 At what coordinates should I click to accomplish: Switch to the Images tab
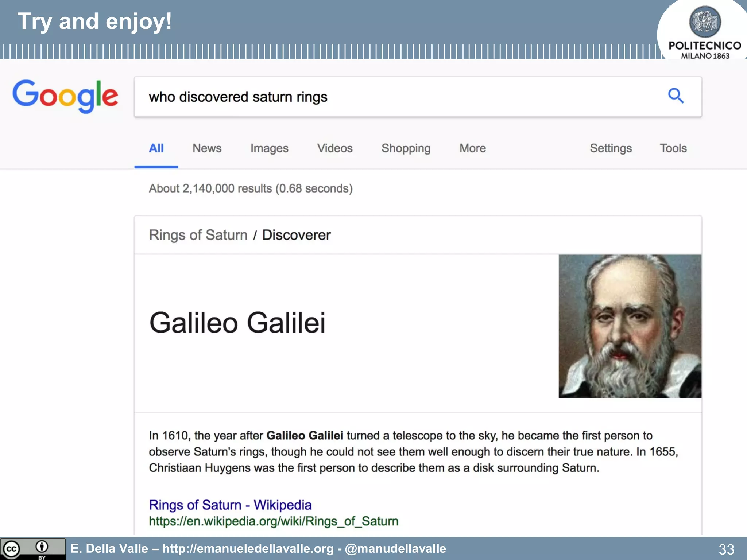click(x=269, y=148)
